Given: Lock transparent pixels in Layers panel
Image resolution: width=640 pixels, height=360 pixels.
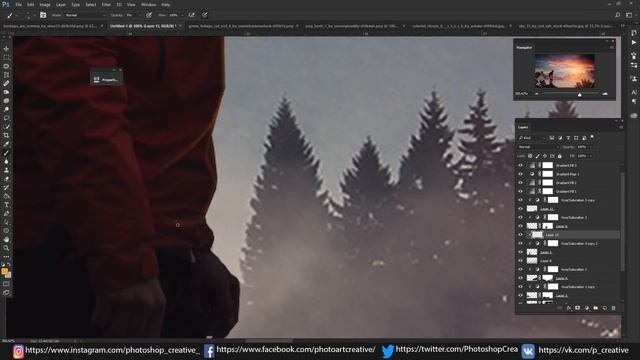Looking at the screenshot, I should pos(530,156).
